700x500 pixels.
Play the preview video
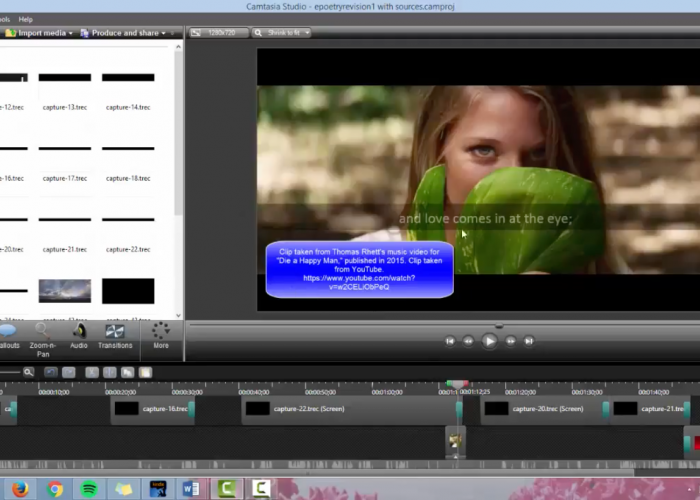(489, 341)
